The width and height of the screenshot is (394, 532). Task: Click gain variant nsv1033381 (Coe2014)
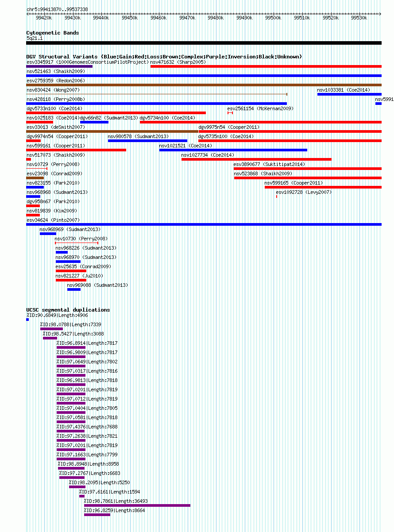click(349, 94)
